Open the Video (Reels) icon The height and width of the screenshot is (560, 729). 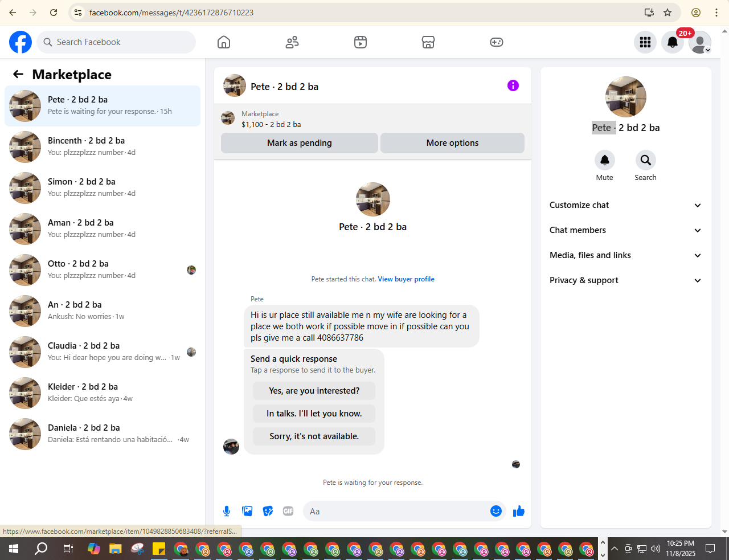(361, 42)
